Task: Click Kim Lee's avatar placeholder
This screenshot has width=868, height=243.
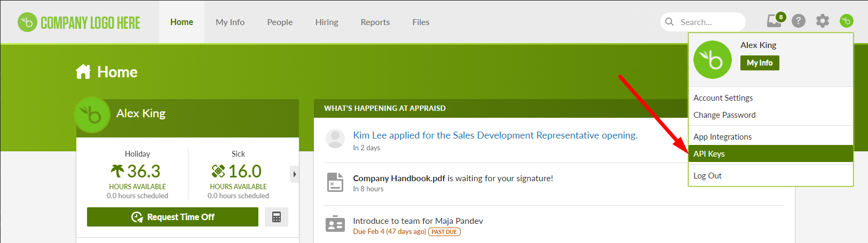Action: point(335,139)
